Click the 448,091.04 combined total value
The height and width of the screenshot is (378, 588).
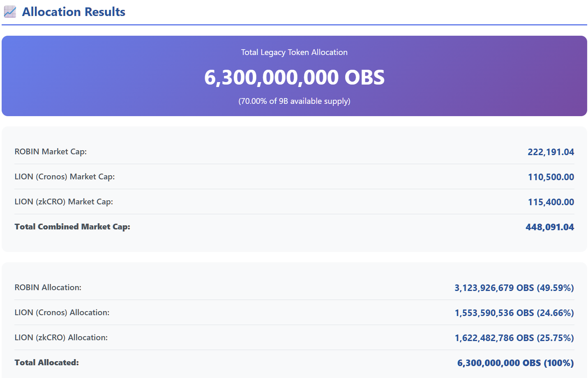(x=549, y=227)
